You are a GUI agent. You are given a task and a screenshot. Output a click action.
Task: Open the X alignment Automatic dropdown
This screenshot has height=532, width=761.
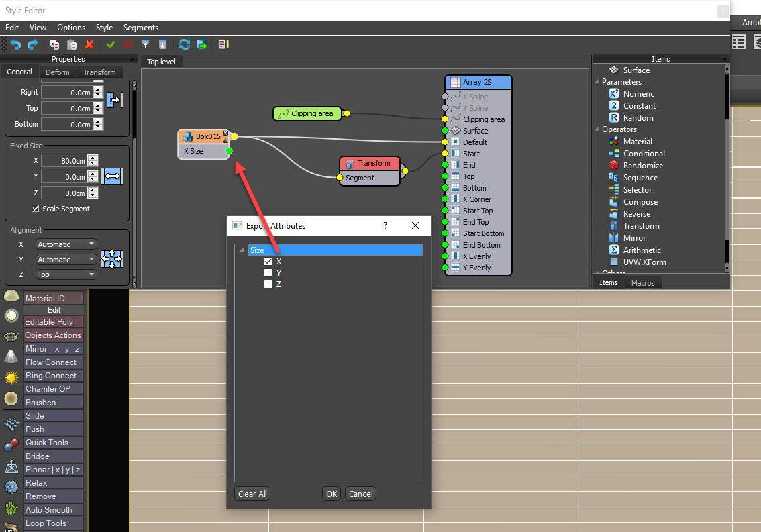[x=65, y=244]
